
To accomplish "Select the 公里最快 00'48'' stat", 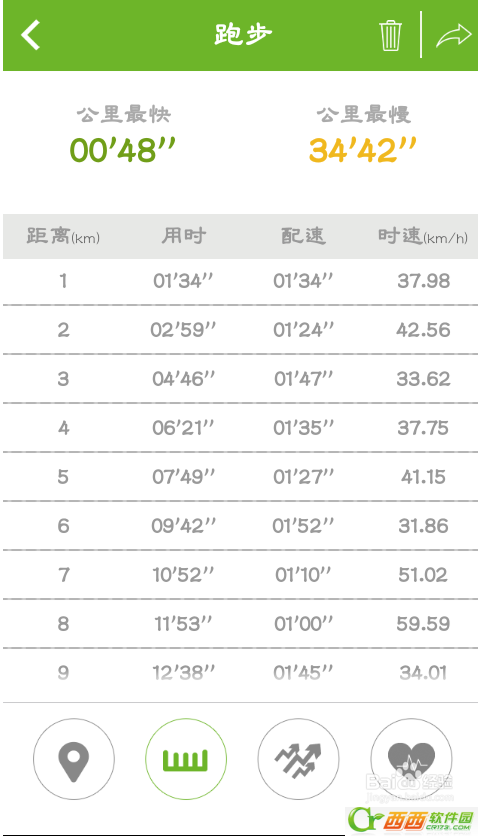I will pos(123,135).
